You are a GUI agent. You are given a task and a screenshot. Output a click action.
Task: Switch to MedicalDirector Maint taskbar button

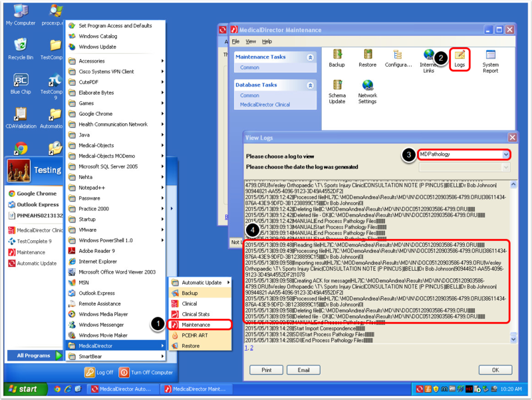click(196, 389)
